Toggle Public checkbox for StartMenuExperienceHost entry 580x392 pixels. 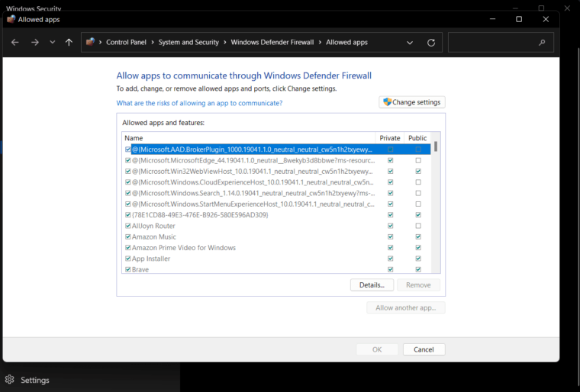coord(418,204)
